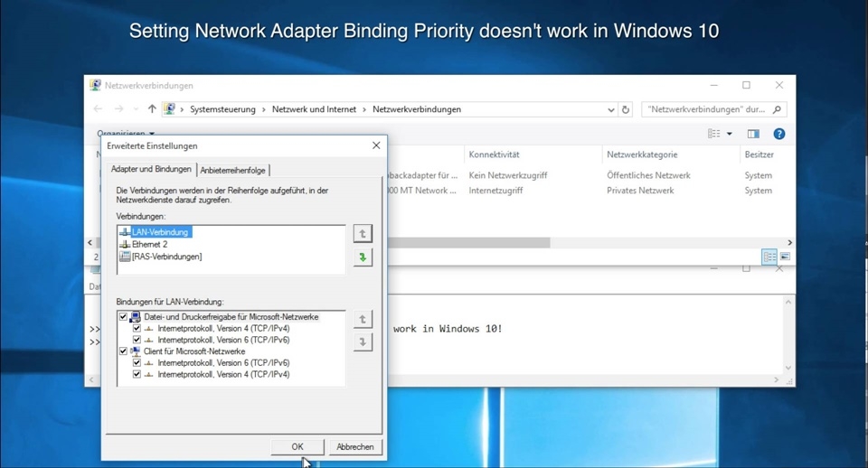Click refresh icon in the Netzwerkverbindungen address bar
Viewport: 868px width, 468px height.
pyautogui.click(x=626, y=109)
